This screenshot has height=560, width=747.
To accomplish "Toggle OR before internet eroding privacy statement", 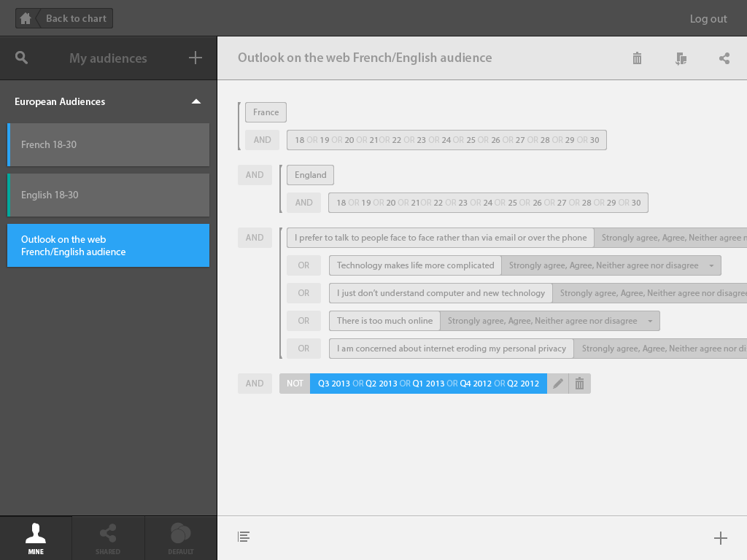I will click(x=304, y=348).
